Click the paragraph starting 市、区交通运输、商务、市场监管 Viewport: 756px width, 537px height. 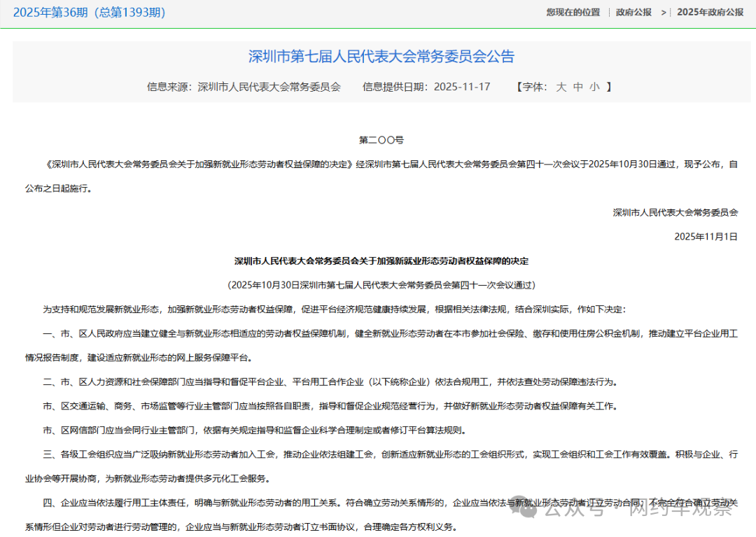330,406
